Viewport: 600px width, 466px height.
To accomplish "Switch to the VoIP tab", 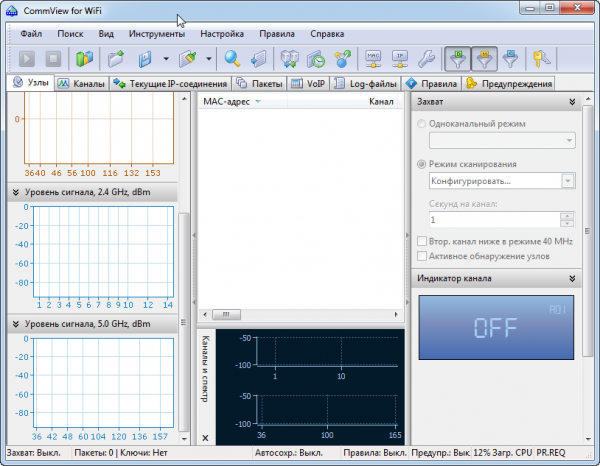I will click(x=308, y=84).
